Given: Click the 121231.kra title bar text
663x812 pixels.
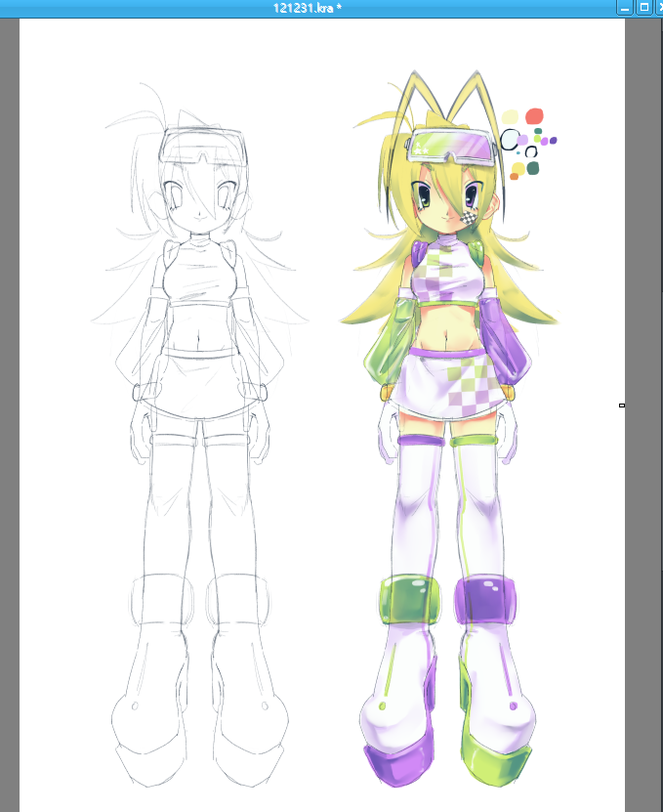Looking at the screenshot, I should pos(307,8).
